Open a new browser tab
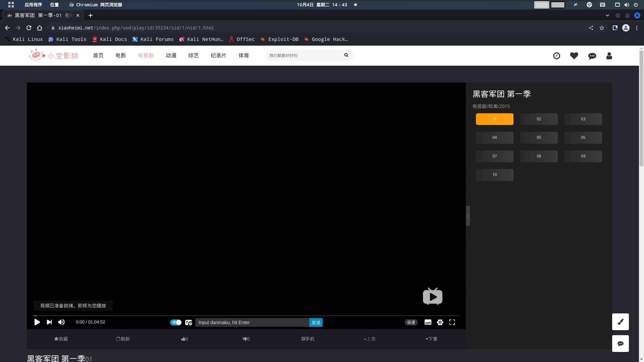This screenshot has width=644, height=362. click(91, 15)
